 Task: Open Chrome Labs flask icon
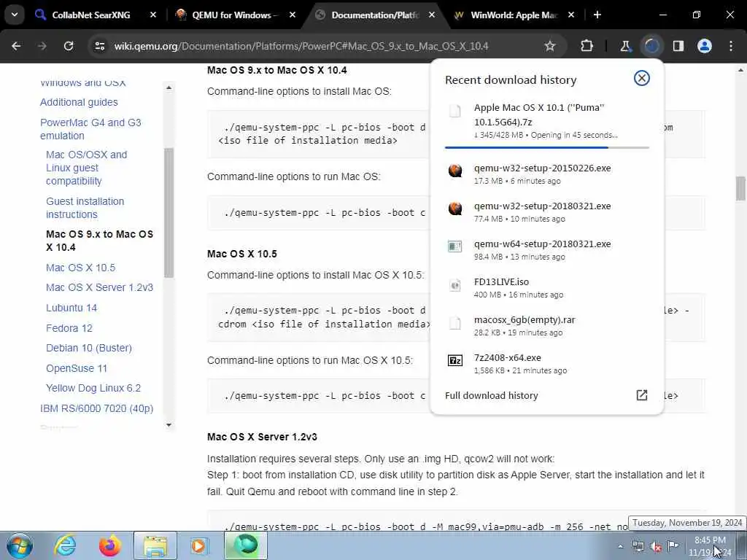point(625,46)
